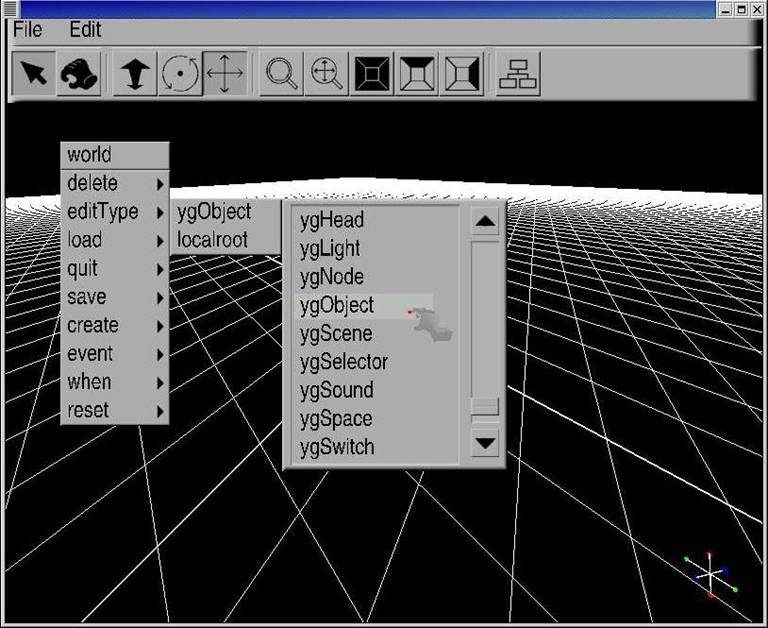Maximize the application window
This screenshot has height=628, width=768.
[x=742, y=9]
